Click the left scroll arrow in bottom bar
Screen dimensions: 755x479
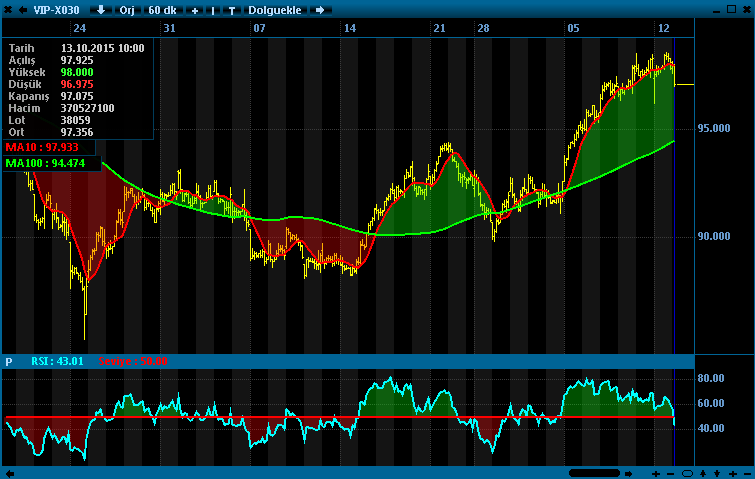9,474
